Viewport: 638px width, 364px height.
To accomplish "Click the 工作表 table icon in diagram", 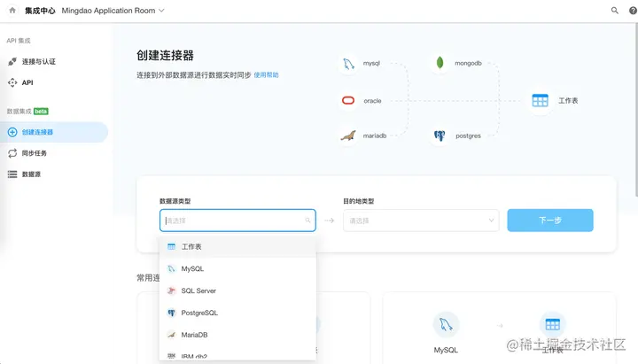I will point(540,100).
